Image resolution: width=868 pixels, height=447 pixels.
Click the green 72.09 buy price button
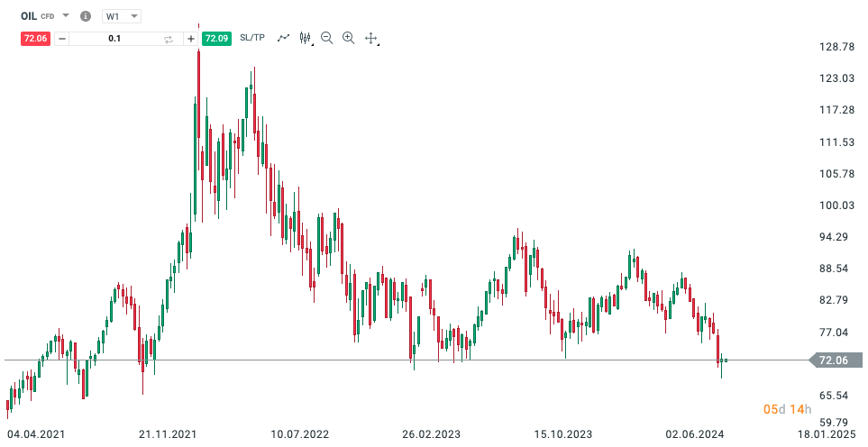(216, 39)
